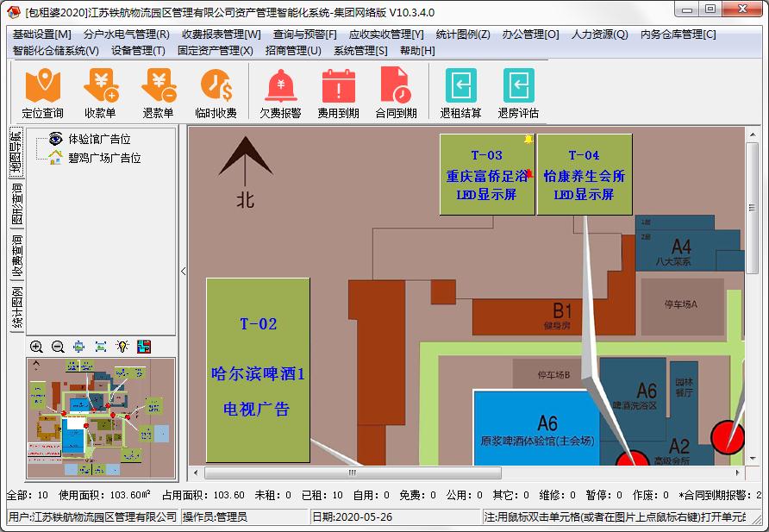The height and width of the screenshot is (532, 769).
Task: Open the 退款单 refund form
Action: (x=158, y=94)
